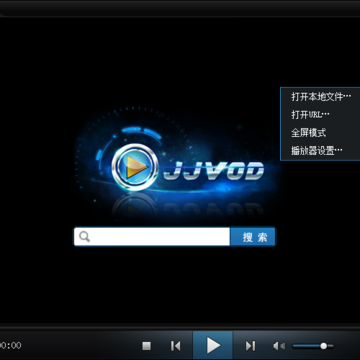Mute audio using the speaker icon
The width and height of the screenshot is (360, 360).
pyautogui.click(x=279, y=346)
